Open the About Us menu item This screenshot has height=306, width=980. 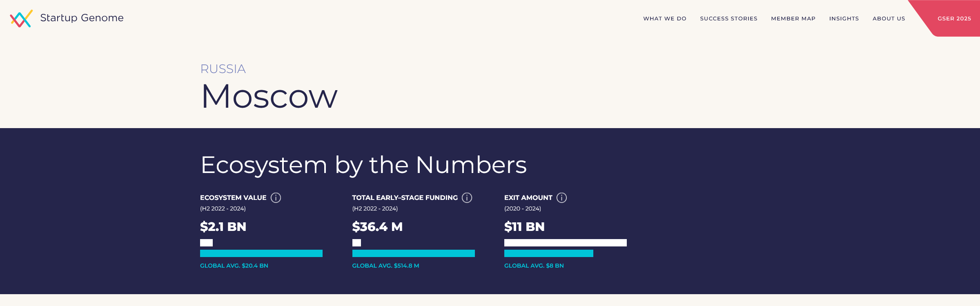(889, 19)
